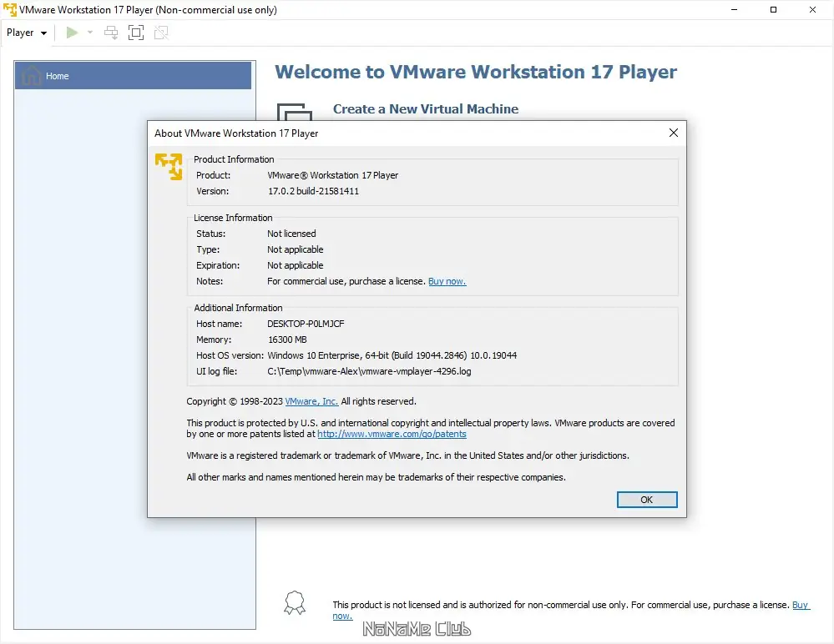Click the Home house icon in sidebar
This screenshot has height=644, width=834.
(x=31, y=75)
